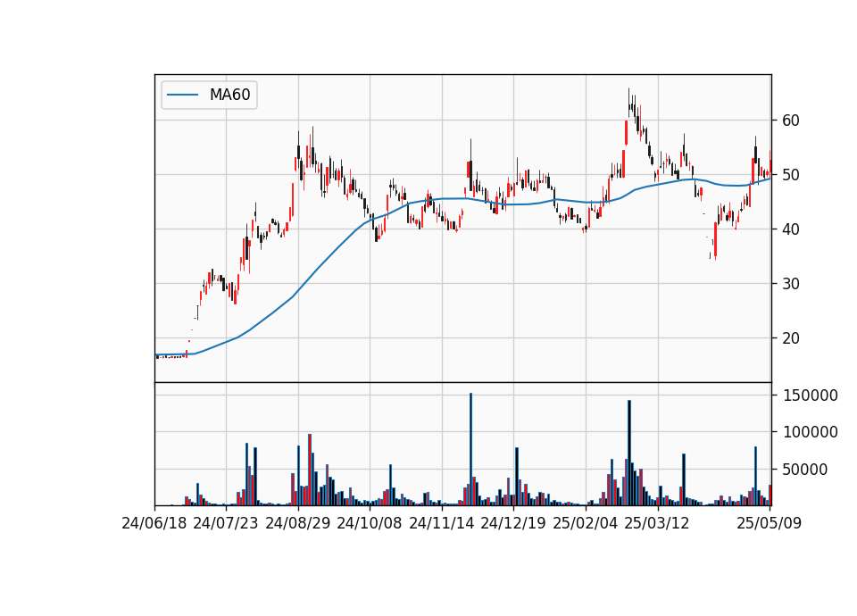Click the price axis value 50
The width and height of the screenshot is (857, 616).
click(x=791, y=175)
